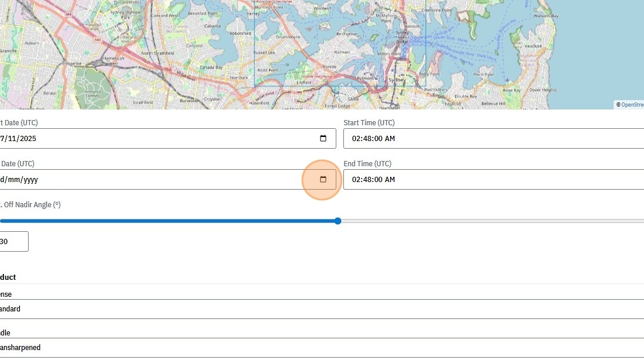
Task: Open the Start Date calendar picker icon
Action: pyautogui.click(x=323, y=139)
